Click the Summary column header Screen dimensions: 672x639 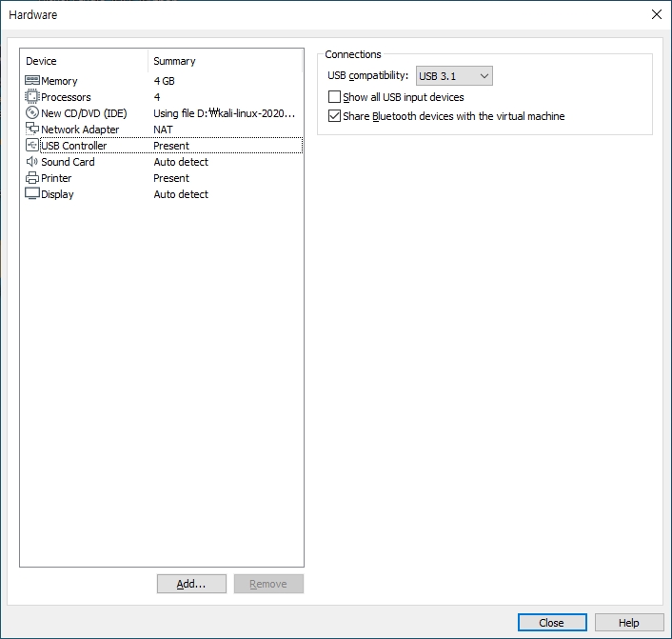tap(174, 61)
